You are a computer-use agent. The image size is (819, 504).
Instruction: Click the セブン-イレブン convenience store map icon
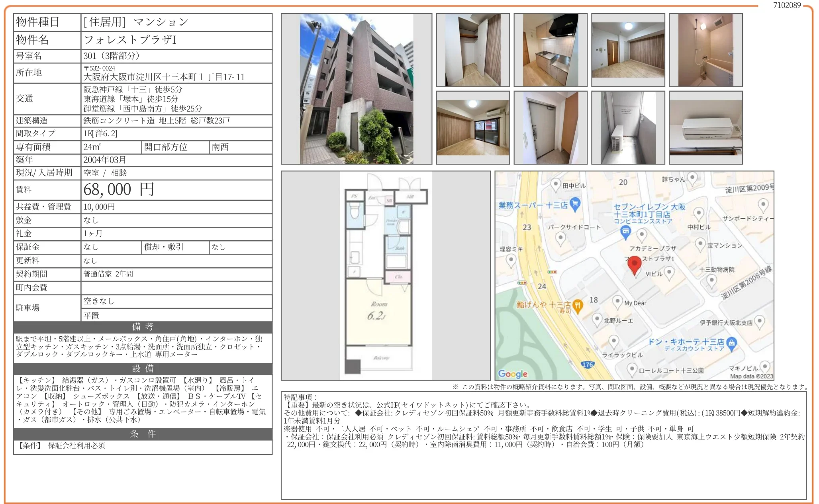pyautogui.click(x=625, y=231)
